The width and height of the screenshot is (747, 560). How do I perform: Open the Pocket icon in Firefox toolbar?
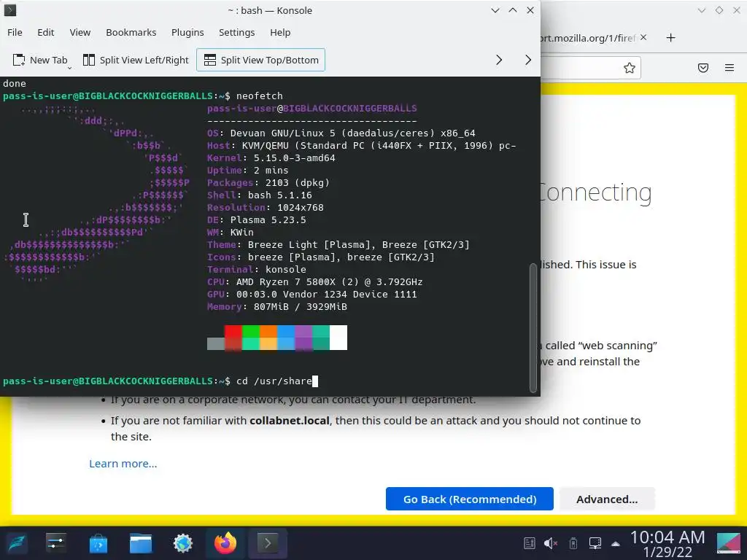(x=703, y=68)
